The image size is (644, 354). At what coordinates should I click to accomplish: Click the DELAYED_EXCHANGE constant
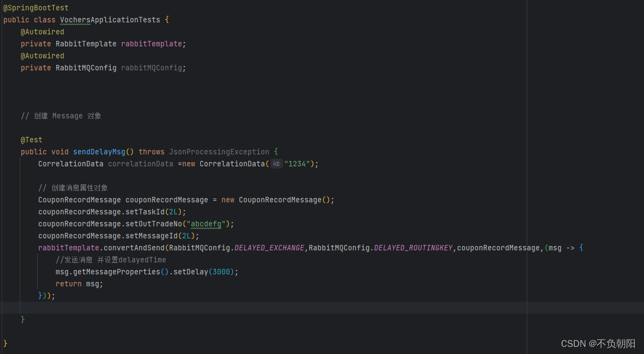point(269,248)
